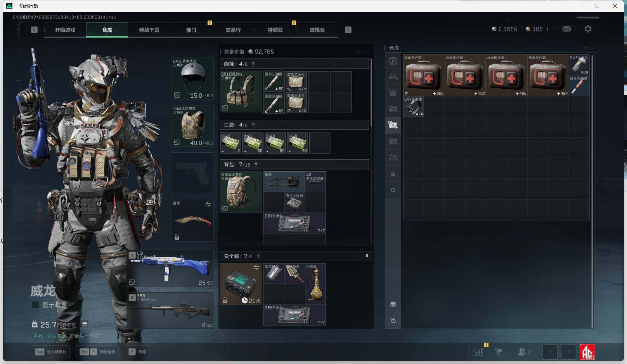This screenshot has width=627, height=364.
Task: Click the TG战术防弹衣 armor slot
Action: pyautogui.click(x=192, y=126)
